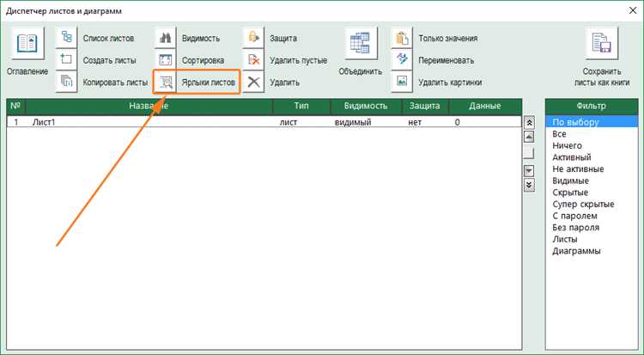644x355 pixels.
Task: Click the Защита lock icon
Action: 253,38
